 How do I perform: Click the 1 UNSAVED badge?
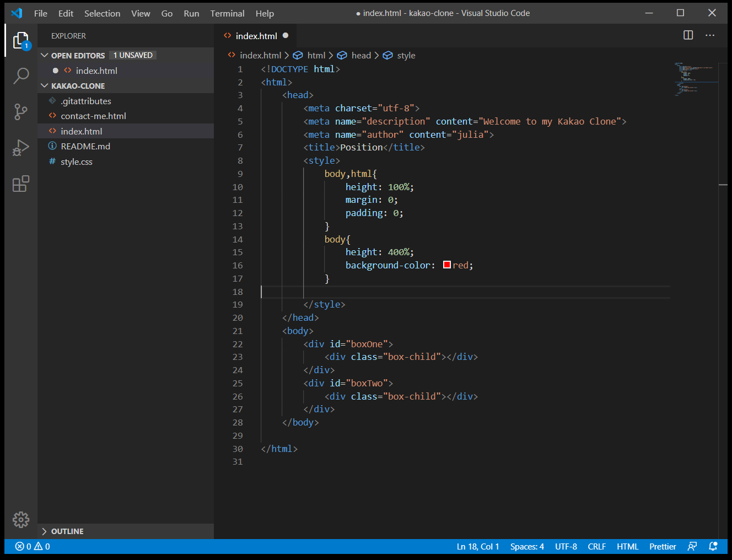[133, 55]
